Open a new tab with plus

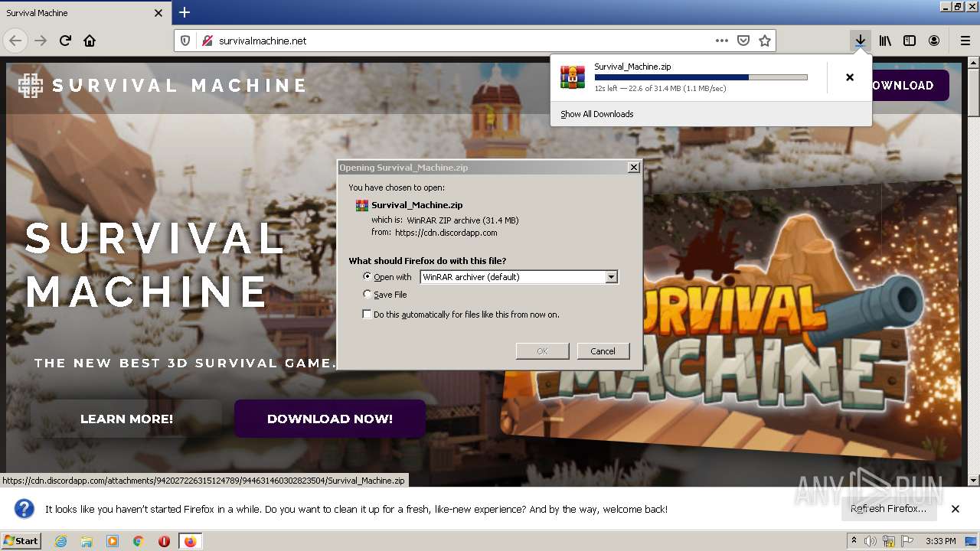pyautogui.click(x=185, y=12)
